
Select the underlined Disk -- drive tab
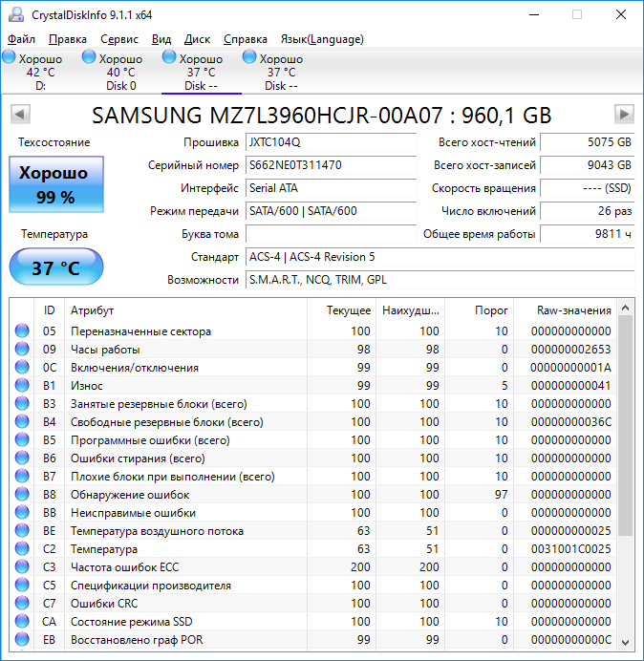click(x=202, y=71)
